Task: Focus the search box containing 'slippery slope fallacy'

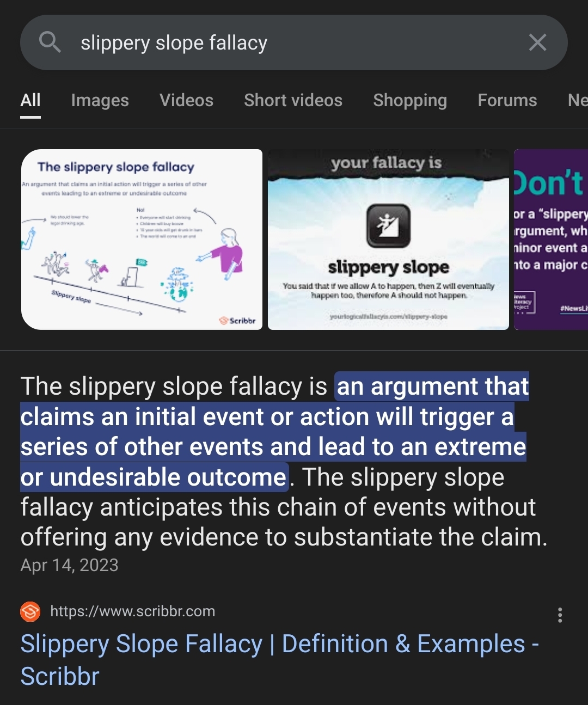Action: [294, 42]
